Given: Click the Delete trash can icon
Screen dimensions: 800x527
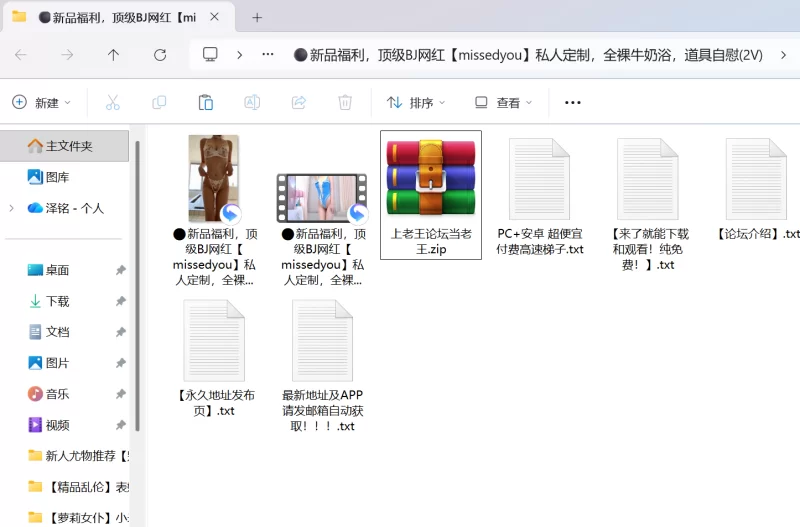Looking at the screenshot, I should (345, 102).
